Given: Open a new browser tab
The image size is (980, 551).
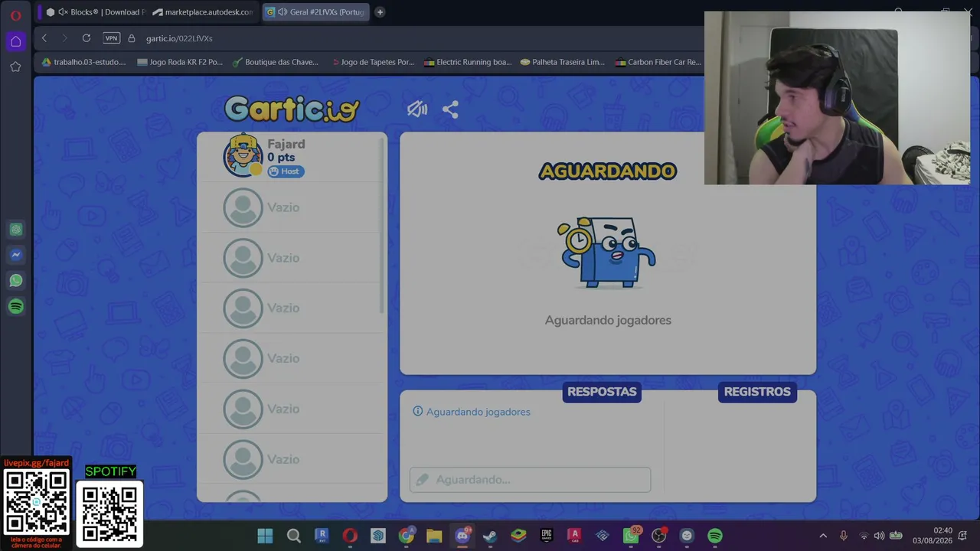Looking at the screenshot, I should click(x=380, y=12).
